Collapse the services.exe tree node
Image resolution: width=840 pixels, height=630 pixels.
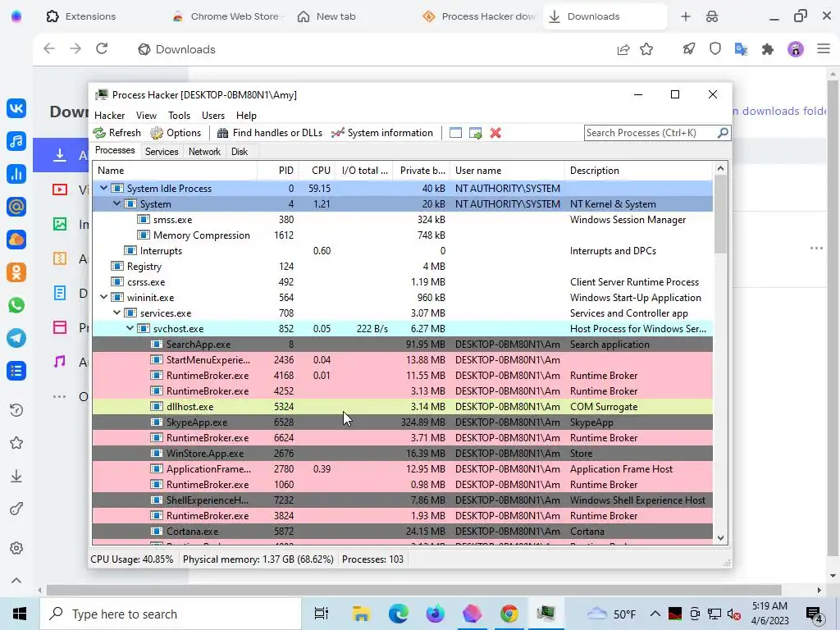(116, 313)
